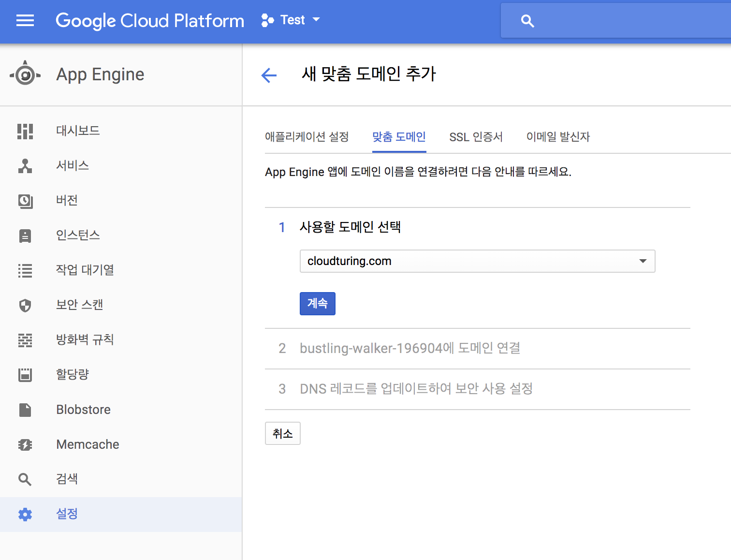Click the App Engine sidebar title
731x560 pixels.
(100, 74)
